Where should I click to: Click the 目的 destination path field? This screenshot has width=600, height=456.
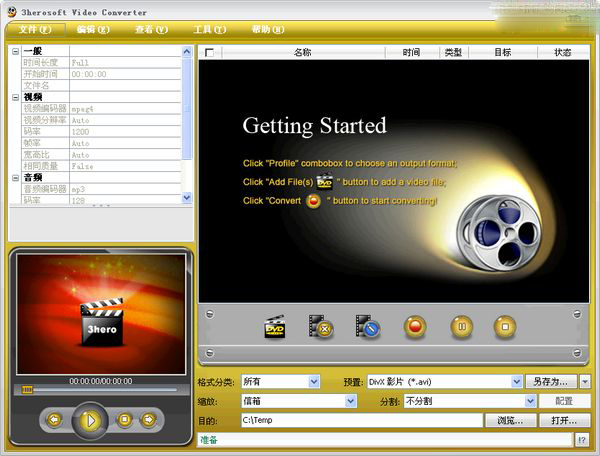pos(362,420)
